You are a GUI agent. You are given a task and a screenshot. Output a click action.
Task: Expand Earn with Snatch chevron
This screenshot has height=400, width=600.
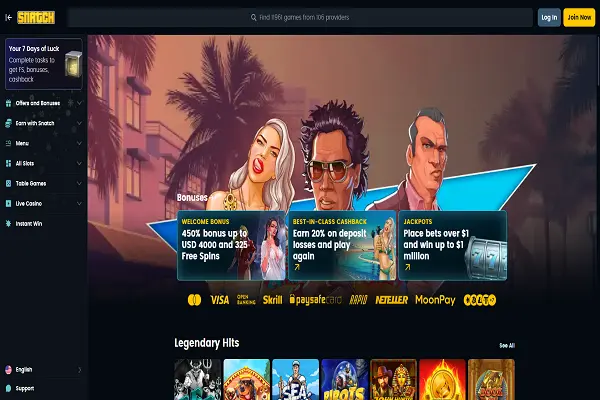[79, 123]
